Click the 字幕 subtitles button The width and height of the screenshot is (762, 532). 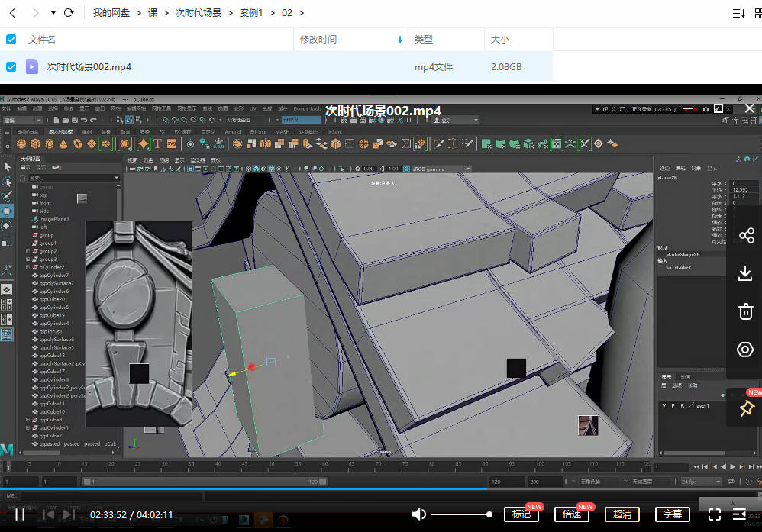[x=673, y=514]
